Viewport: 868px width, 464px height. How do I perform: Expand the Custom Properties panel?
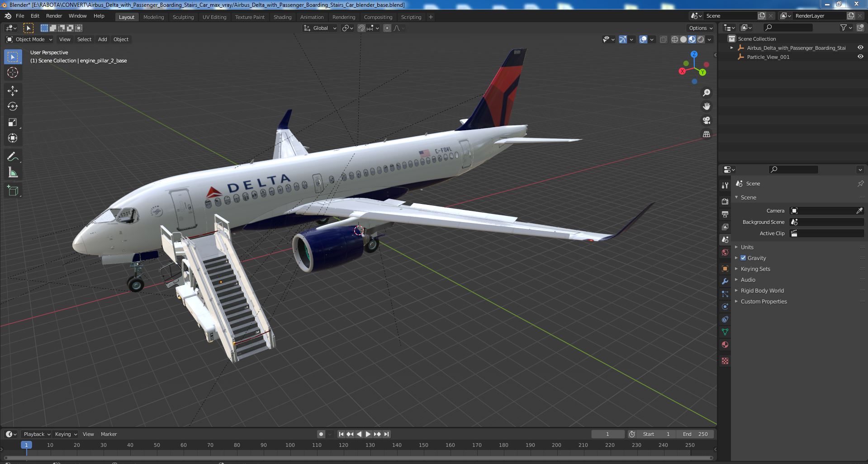tap(764, 301)
